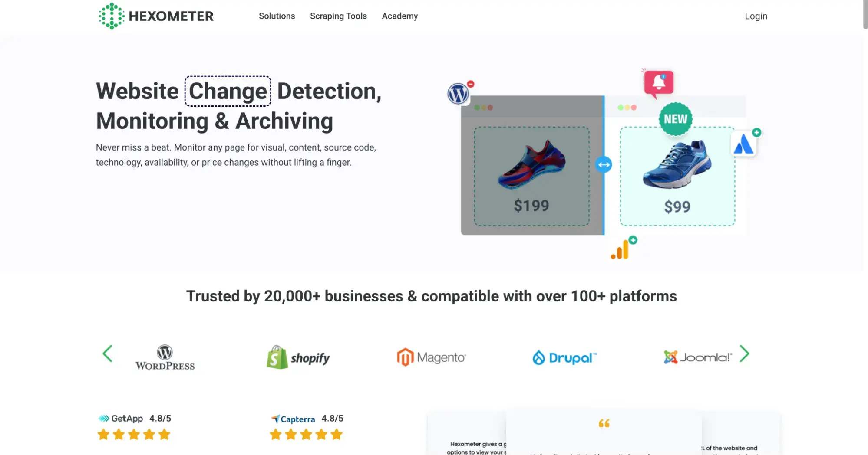Click the blue comparison slider handle
Viewport: 868px width, 455px height.
[x=604, y=165]
